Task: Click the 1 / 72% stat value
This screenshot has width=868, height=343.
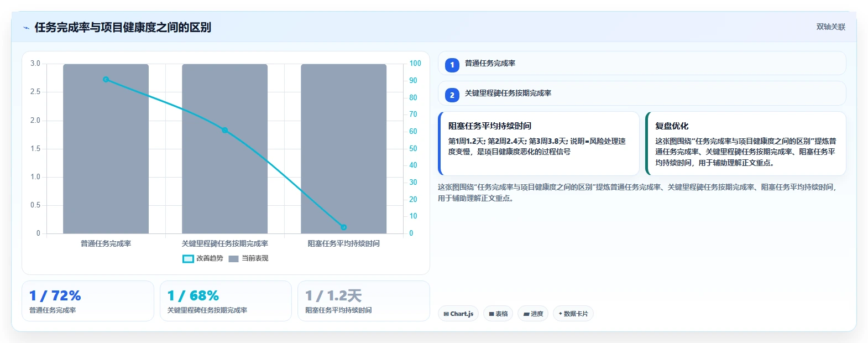Action: [x=55, y=296]
